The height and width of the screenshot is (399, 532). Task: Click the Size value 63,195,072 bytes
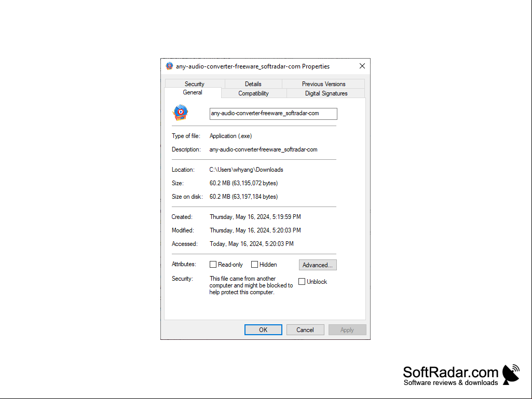coord(243,183)
